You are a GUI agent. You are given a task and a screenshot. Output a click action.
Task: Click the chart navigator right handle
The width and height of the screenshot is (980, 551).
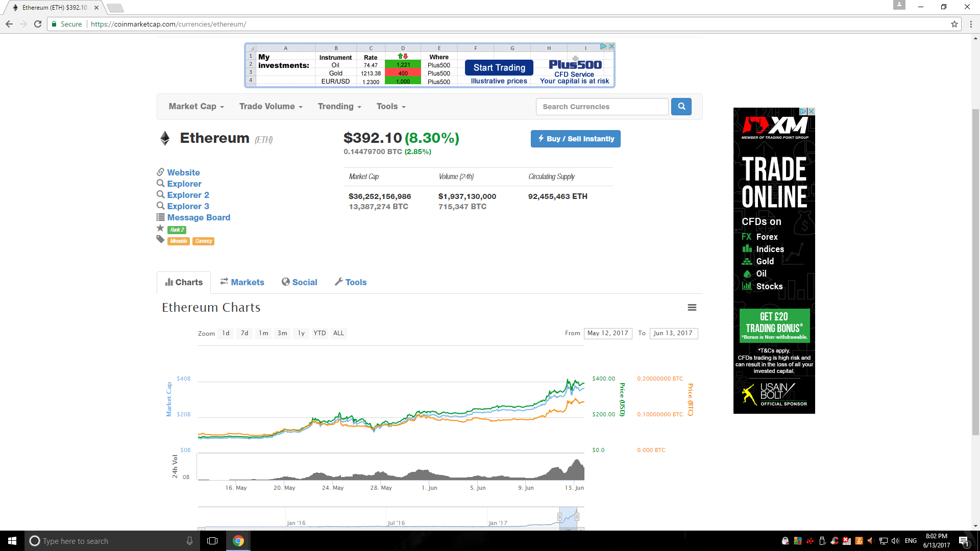[x=577, y=517]
